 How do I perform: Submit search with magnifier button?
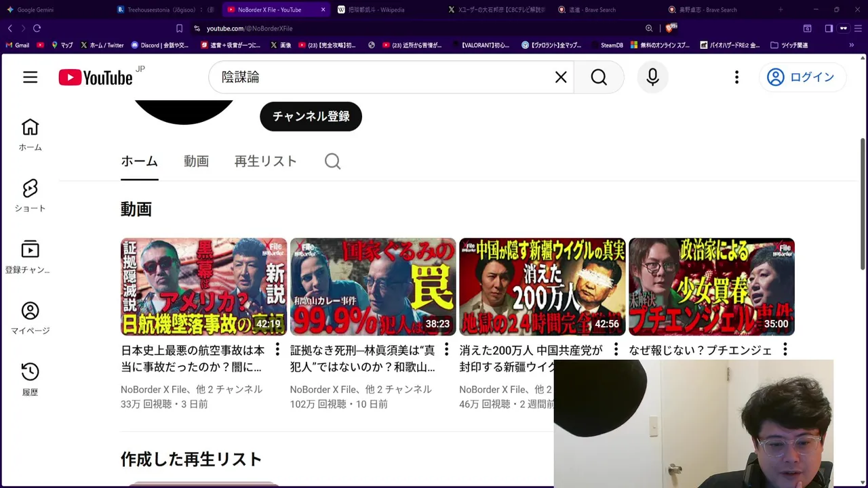[x=599, y=77]
